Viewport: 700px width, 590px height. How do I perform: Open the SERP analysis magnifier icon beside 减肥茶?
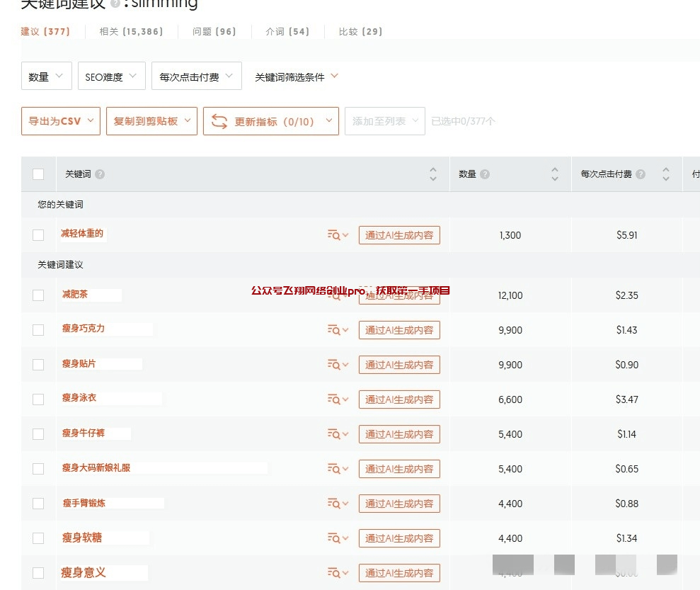tap(336, 295)
